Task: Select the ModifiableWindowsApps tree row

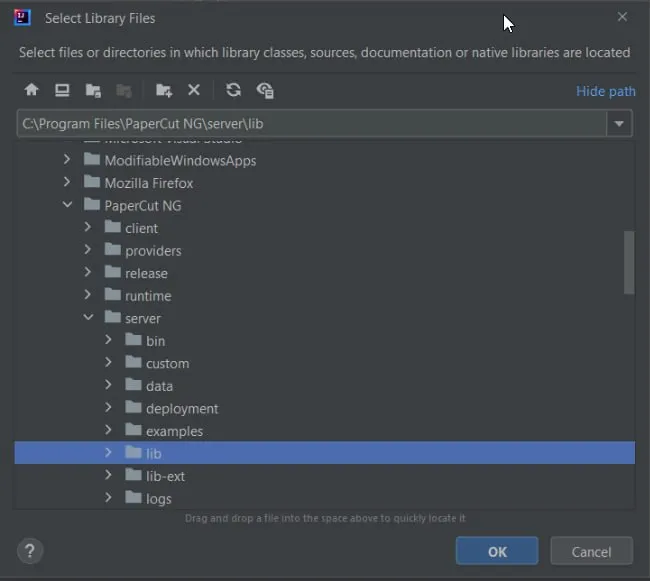Action: [x=325, y=160]
